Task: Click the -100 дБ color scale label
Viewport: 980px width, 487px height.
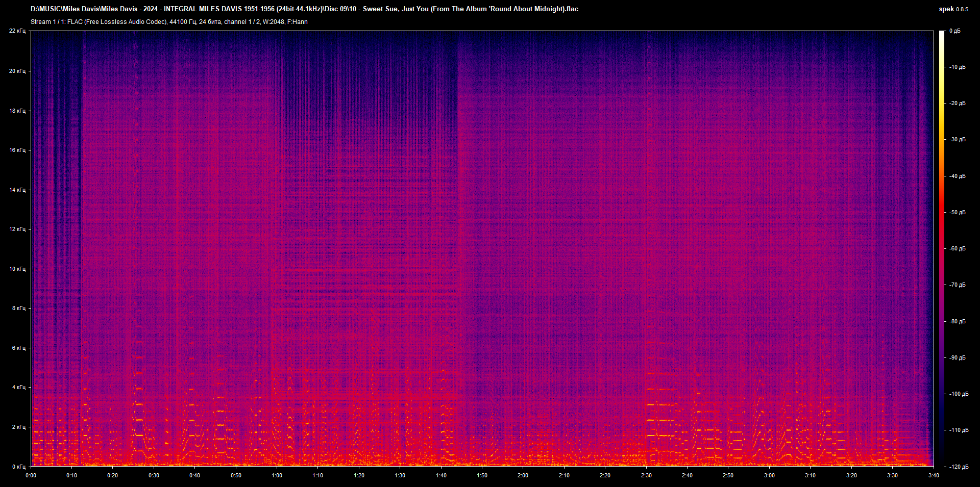Action: [959, 394]
